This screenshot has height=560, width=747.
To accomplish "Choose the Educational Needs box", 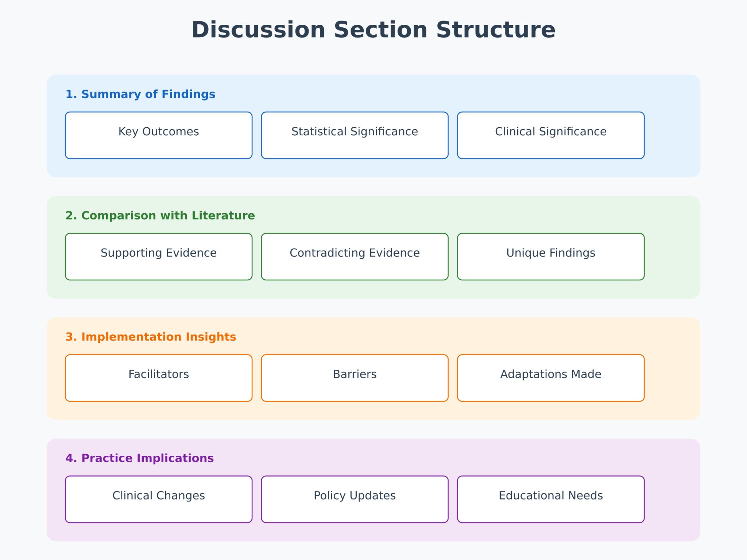I will (551, 499).
